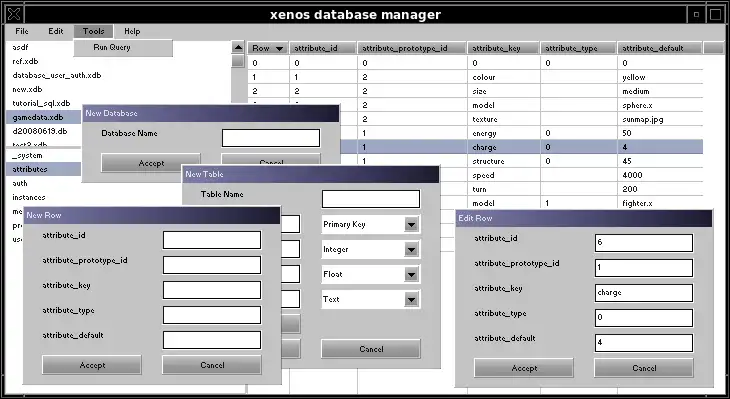Open the Edit menu

point(55,31)
